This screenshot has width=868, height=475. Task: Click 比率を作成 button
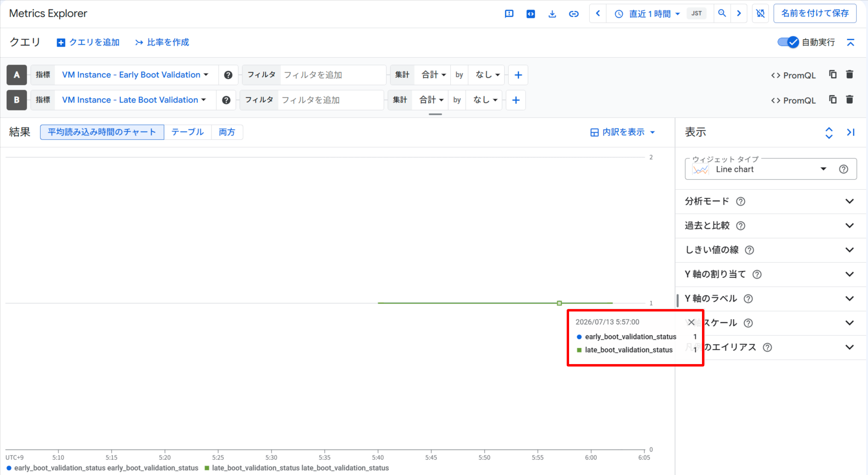point(162,43)
